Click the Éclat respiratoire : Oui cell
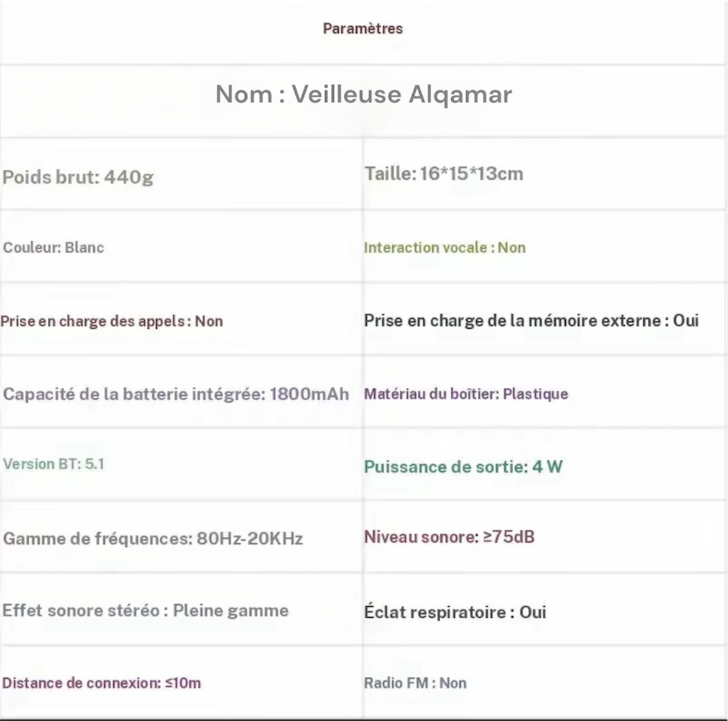The image size is (728, 721). (455, 612)
